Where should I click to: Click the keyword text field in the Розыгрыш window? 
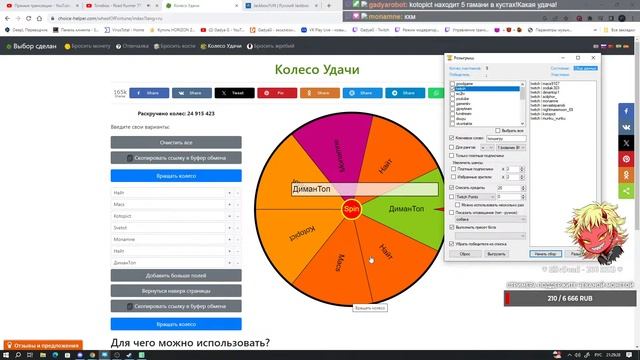click(506, 138)
